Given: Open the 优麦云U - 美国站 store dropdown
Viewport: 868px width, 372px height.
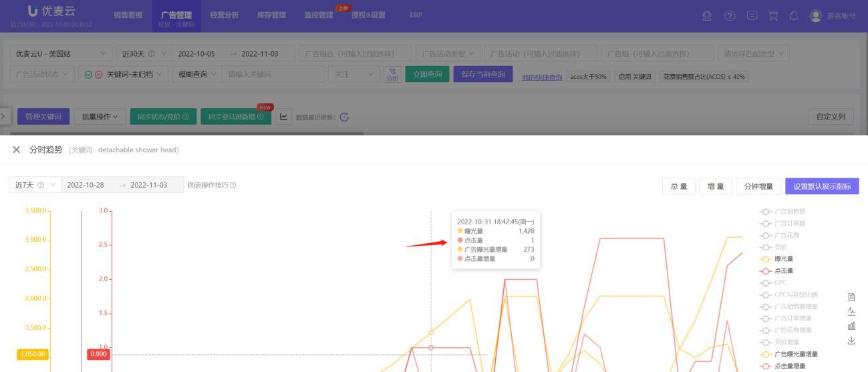Looking at the screenshot, I should pyautogui.click(x=61, y=53).
